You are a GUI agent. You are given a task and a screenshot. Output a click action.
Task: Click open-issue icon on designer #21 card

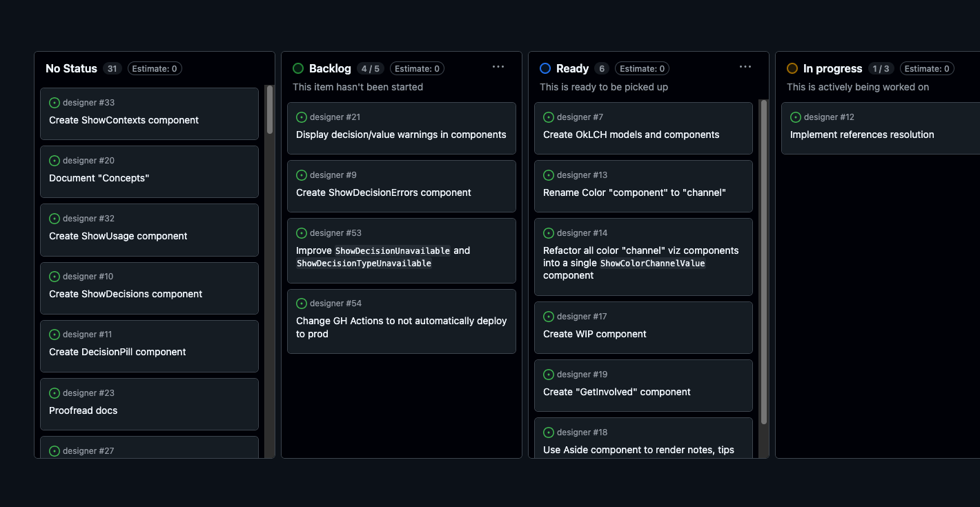click(x=302, y=117)
